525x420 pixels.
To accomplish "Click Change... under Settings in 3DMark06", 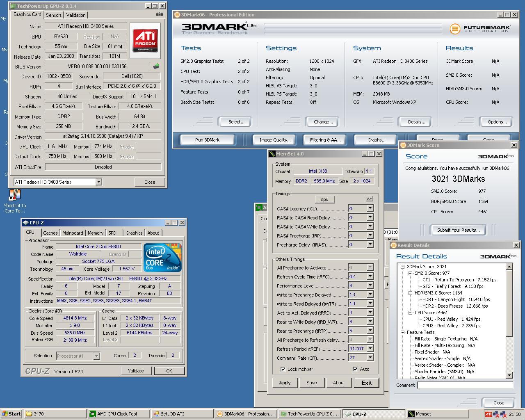I will pos(323,122).
